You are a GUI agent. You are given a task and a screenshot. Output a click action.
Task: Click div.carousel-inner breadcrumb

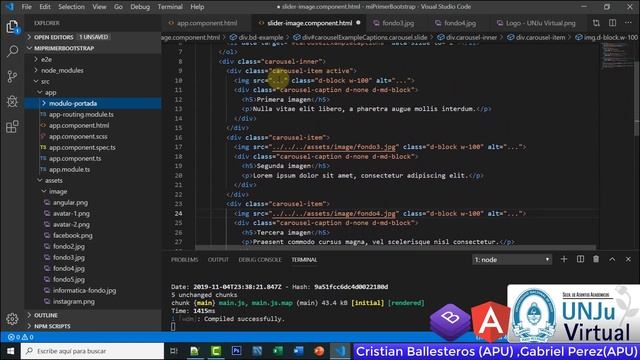[468, 37]
